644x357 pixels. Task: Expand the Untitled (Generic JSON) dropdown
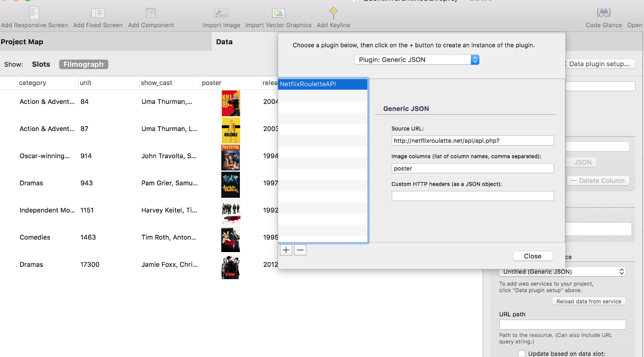pos(563,272)
